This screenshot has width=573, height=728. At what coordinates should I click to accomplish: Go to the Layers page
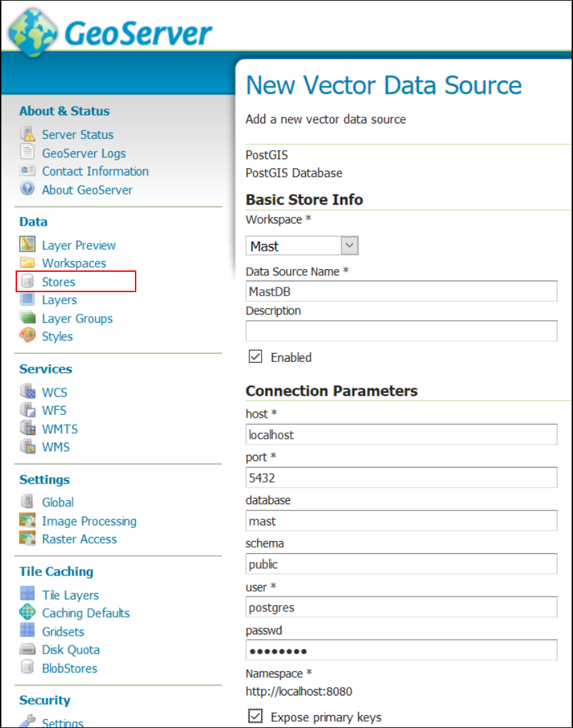(59, 300)
